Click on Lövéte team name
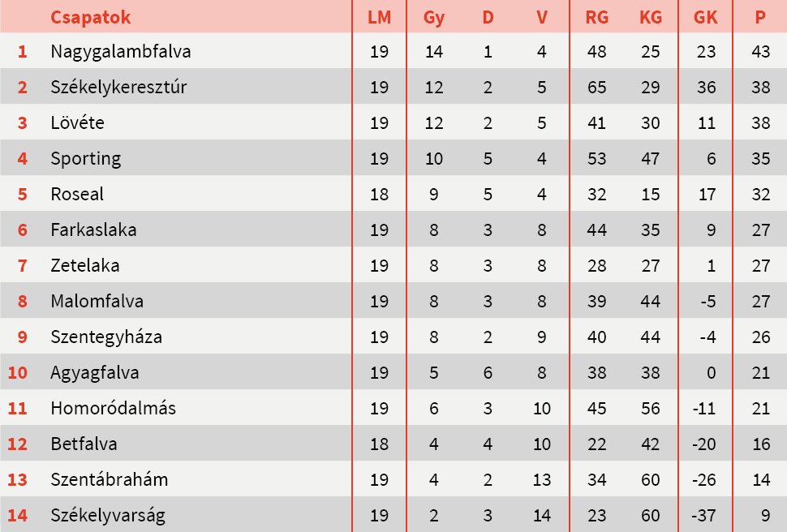The image size is (787, 532). [x=77, y=123]
